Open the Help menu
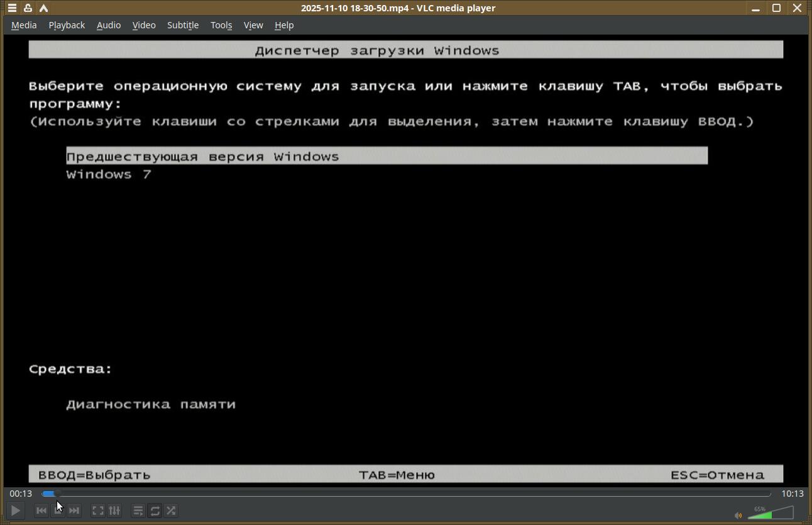The width and height of the screenshot is (812, 525). pyautogui.click(x=284, y=25)
